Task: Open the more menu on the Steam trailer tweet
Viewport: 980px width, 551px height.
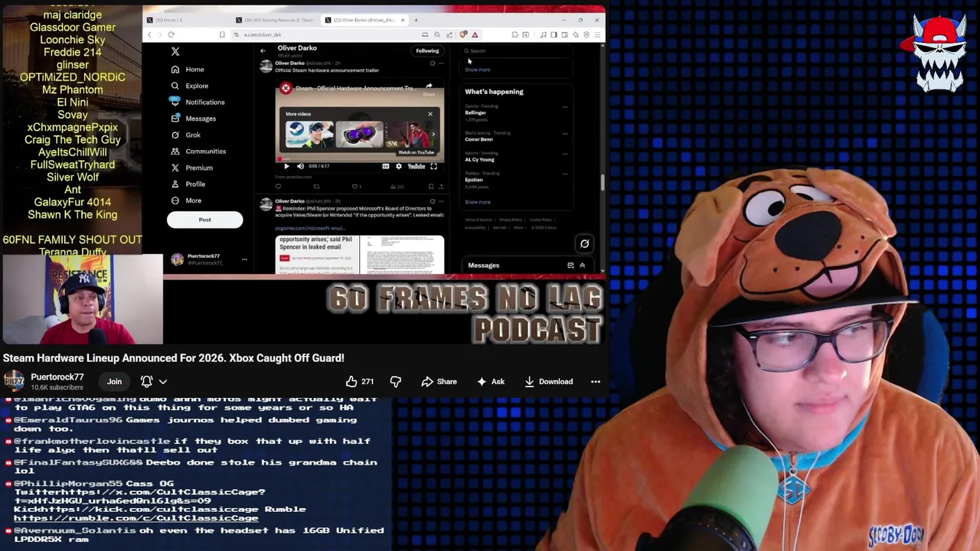Action: coord(441,63)
